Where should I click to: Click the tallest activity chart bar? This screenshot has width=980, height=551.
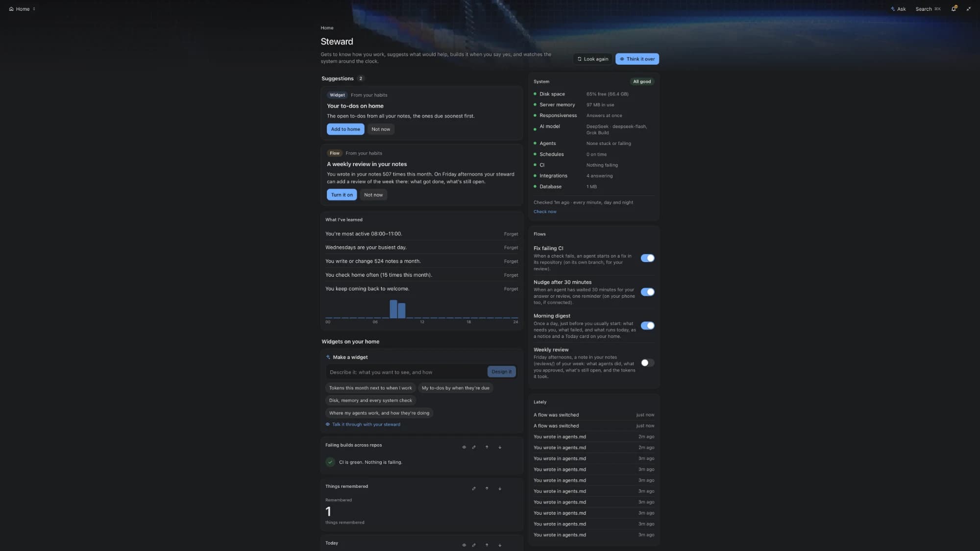[x=393, y=309]
